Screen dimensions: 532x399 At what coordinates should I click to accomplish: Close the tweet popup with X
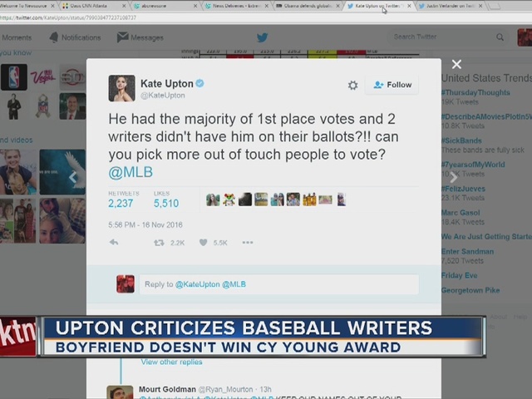(x=456, y=64)
